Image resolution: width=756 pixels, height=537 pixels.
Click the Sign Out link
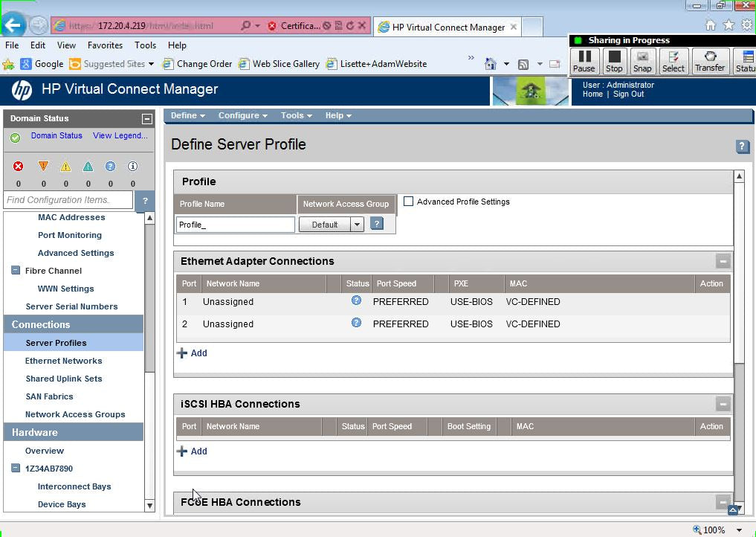(628, 94)
